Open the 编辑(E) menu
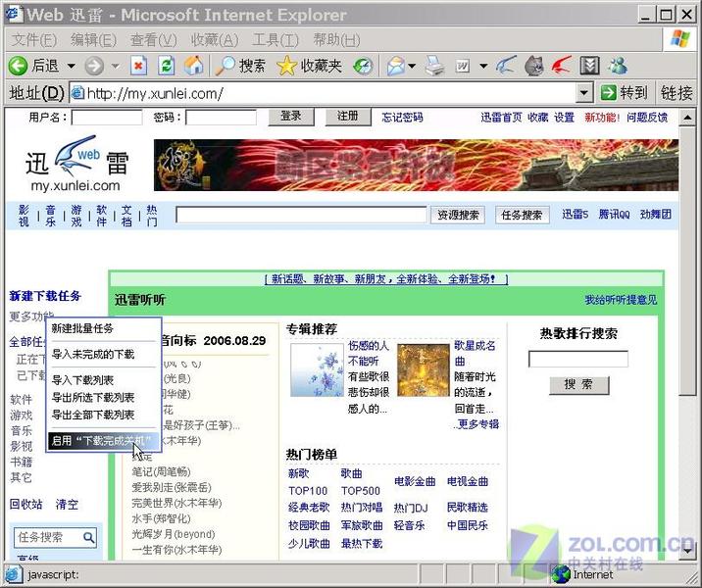This screenshot has height=588, width=702. coord(93,40)
